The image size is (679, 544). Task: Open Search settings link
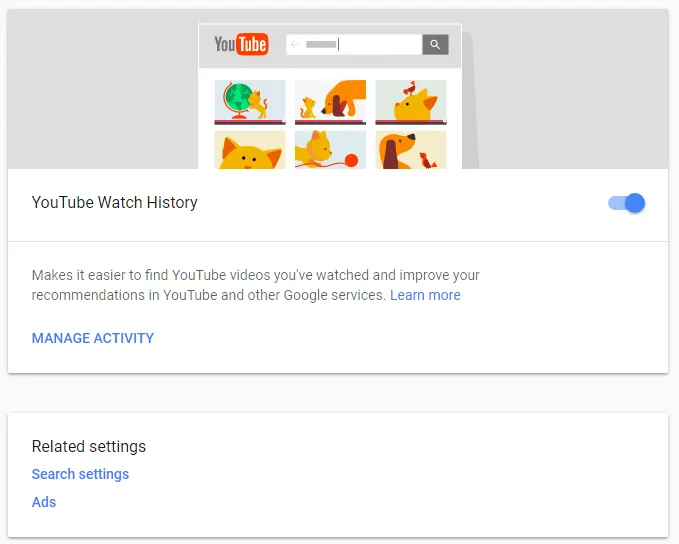[80, 474]
